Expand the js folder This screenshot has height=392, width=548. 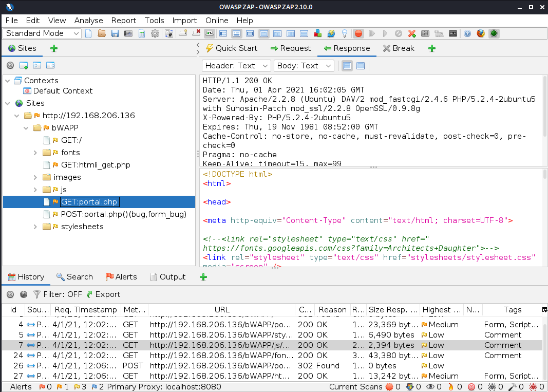(x=35, y=190)
